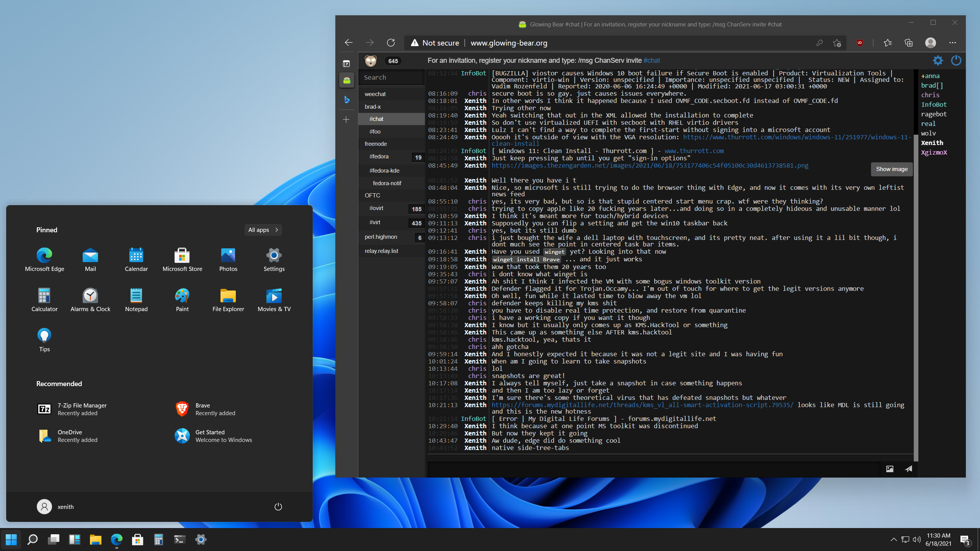Click XgizmoX in the nick list

click(934, 152)
